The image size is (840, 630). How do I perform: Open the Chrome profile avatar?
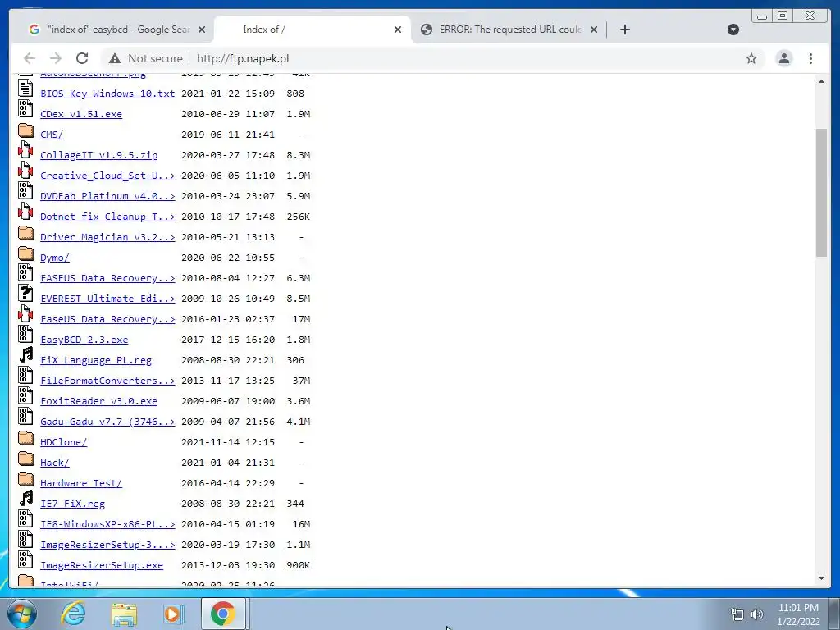tap(783, 58)
